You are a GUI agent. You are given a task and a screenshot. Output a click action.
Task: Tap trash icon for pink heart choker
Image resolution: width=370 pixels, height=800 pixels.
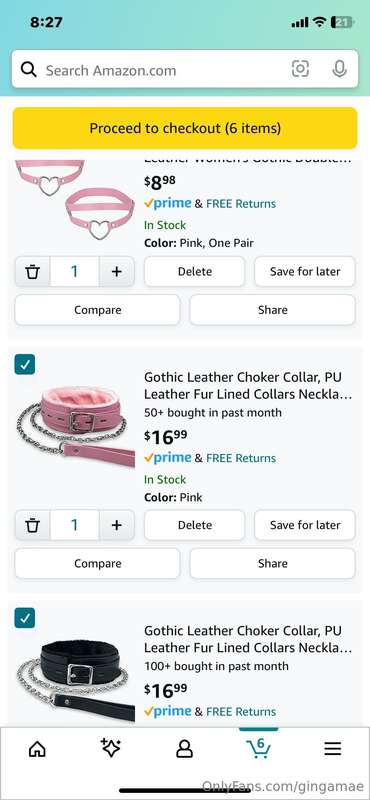(x=33, y=271)
